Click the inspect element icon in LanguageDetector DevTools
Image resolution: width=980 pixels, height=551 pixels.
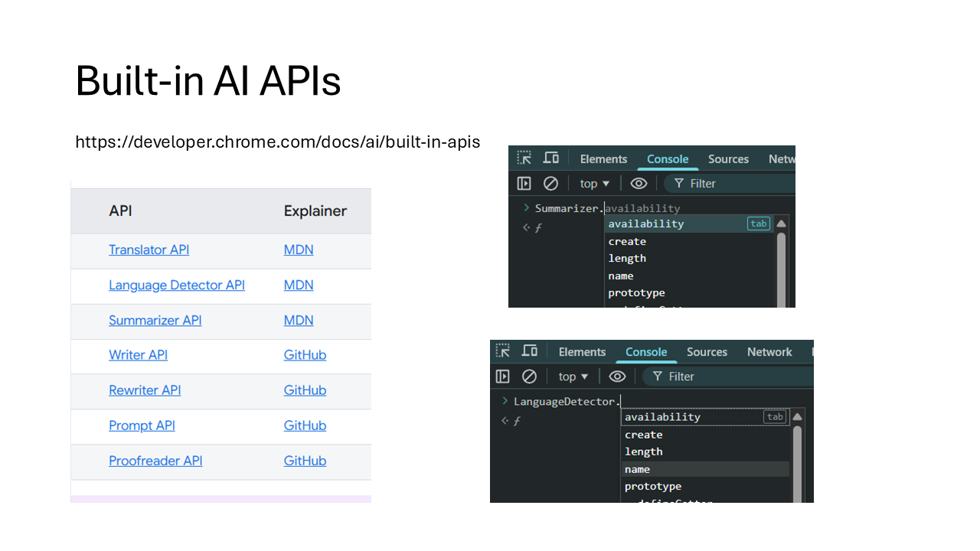[x=502, y=351]
